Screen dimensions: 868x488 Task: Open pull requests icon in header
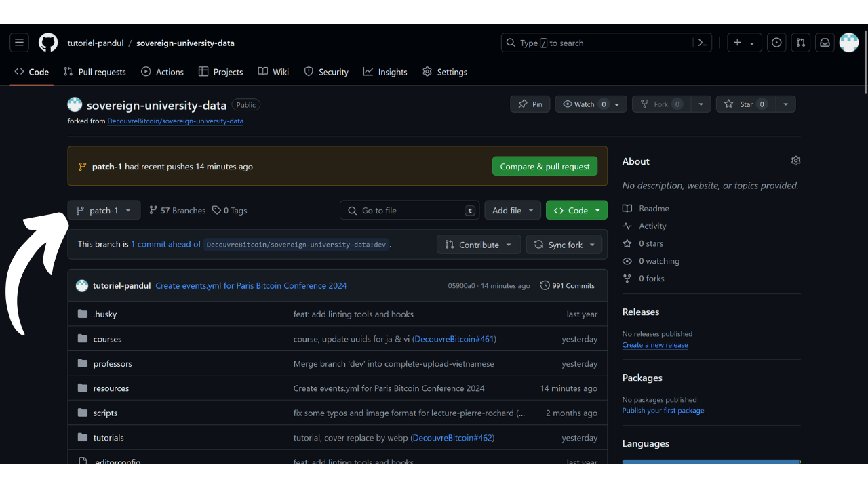801,43
